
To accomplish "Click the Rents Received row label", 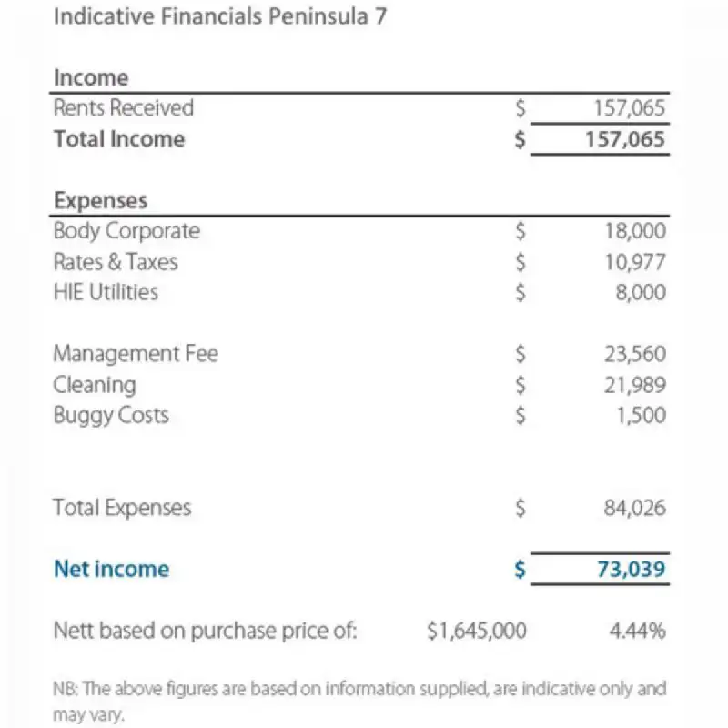I will [x=124, y=108].
